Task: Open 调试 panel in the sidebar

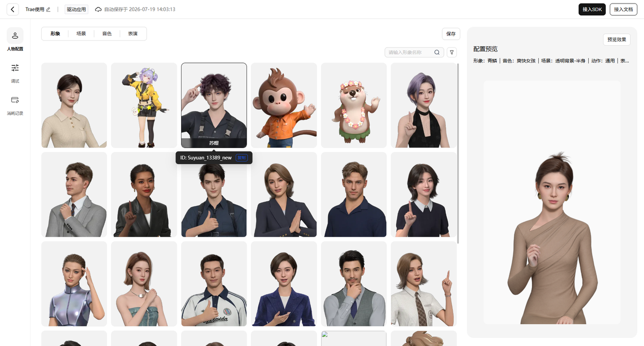Action: (x=15, y=73)
